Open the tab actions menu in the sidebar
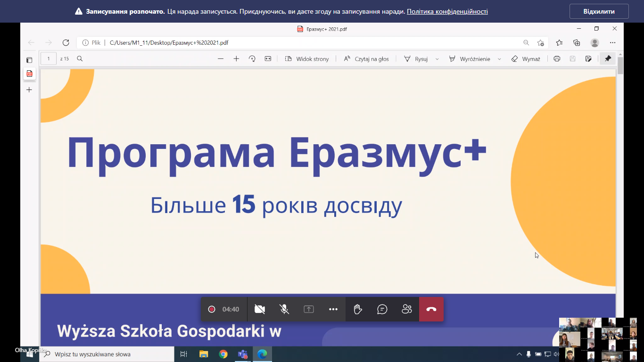This screenshot has height=362, width=644. click(x=29, y=60)
